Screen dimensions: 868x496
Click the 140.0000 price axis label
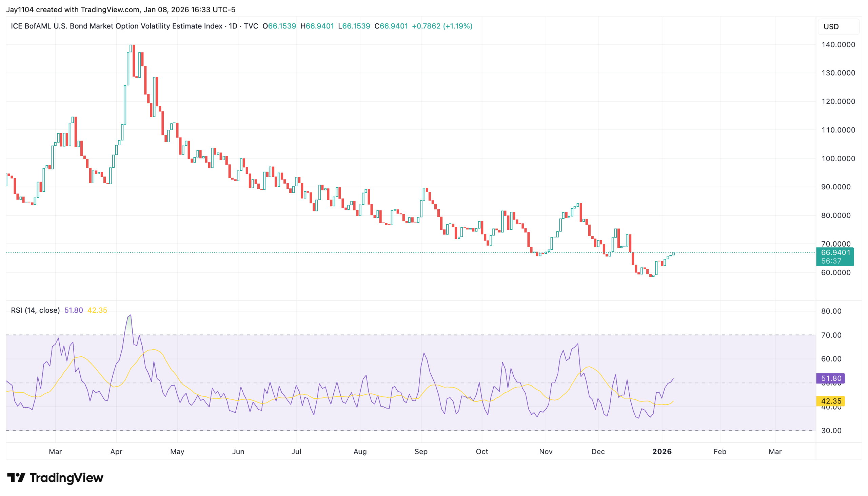[838, 45]
